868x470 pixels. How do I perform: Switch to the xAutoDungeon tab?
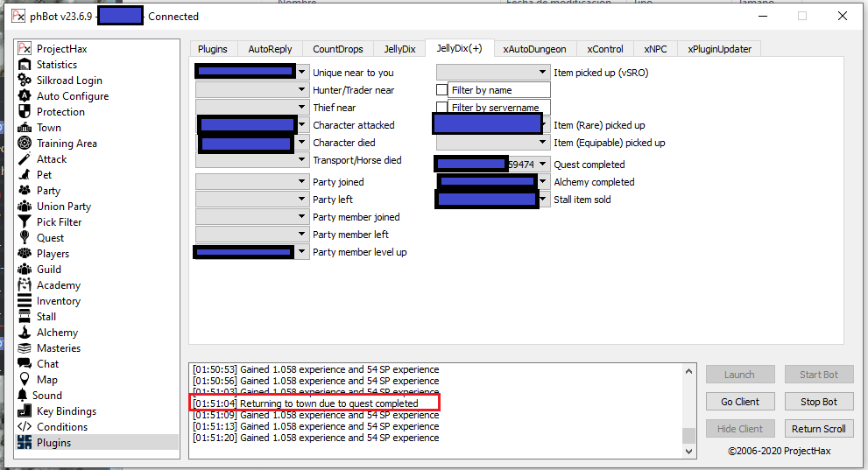(x=534, y=49)
